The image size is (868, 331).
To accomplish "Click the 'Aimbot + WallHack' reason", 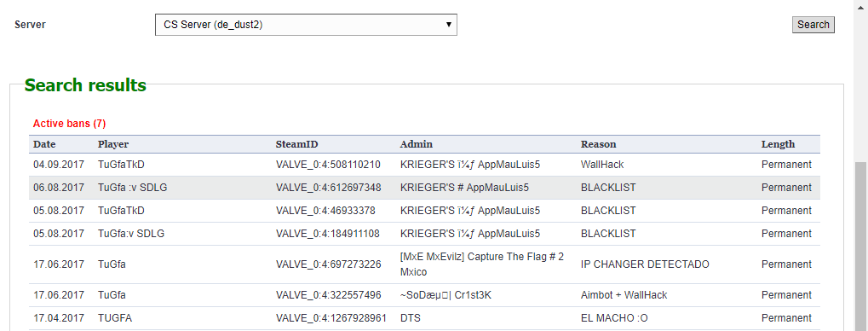I will (x=624, y=295).
